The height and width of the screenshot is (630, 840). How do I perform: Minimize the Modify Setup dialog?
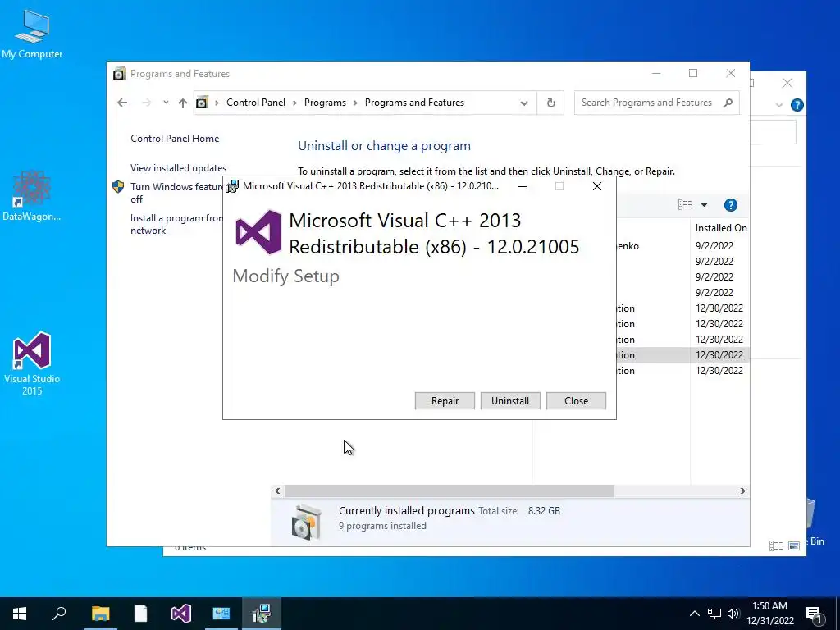[x=523, y=186]
